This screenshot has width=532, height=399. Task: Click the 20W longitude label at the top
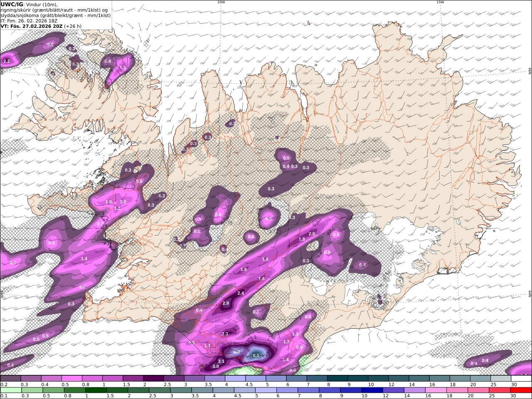point(221,2)
